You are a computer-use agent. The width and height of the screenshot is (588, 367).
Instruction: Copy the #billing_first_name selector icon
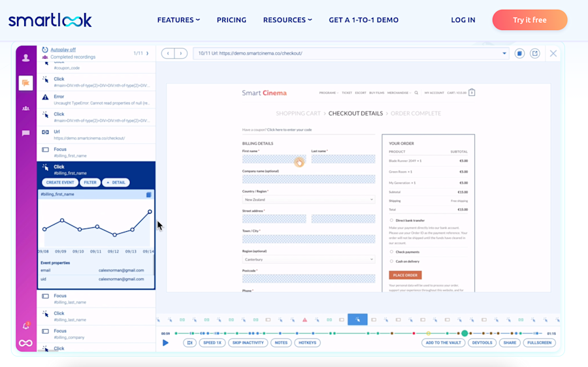pyautogui.click(x=148, y=195)
